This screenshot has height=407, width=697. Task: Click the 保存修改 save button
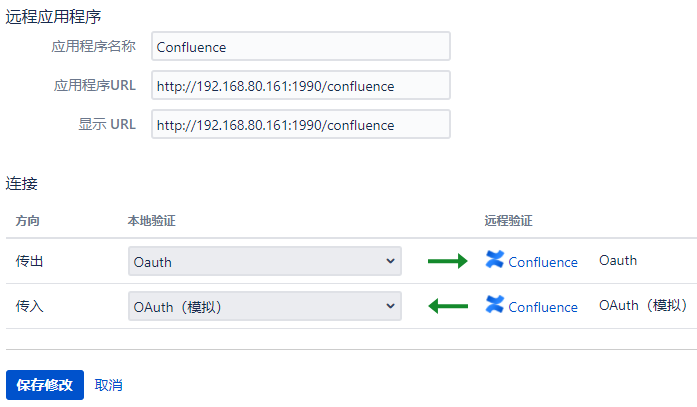[45, 385]
